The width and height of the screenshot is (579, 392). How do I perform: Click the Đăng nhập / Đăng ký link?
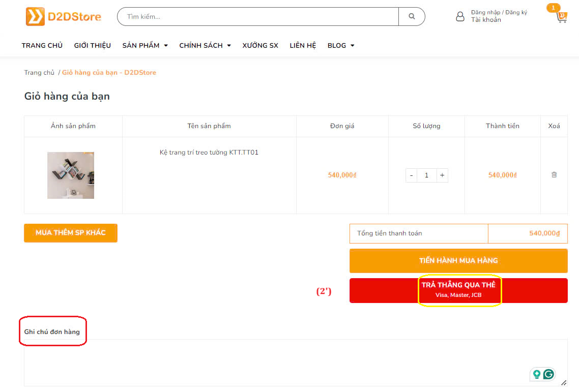(499, 12)
